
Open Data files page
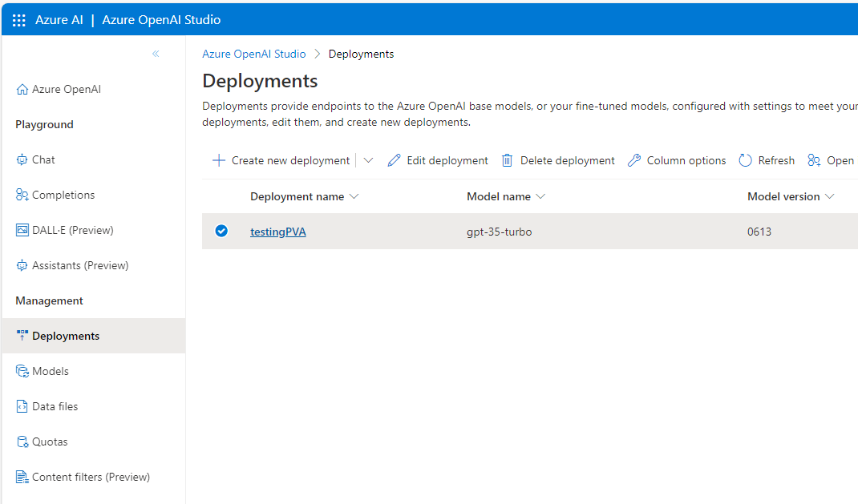pos(94,406)
